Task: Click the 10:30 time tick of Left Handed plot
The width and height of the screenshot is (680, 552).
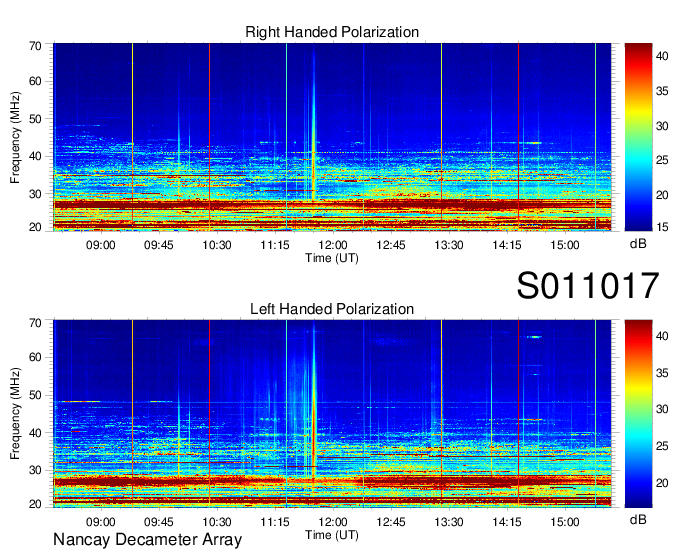Action: point(217,522)
